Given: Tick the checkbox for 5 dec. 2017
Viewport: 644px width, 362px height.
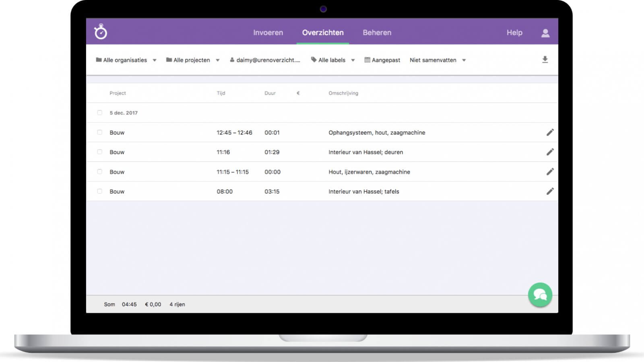Looking at the screenshot, I should pos(99,113).
